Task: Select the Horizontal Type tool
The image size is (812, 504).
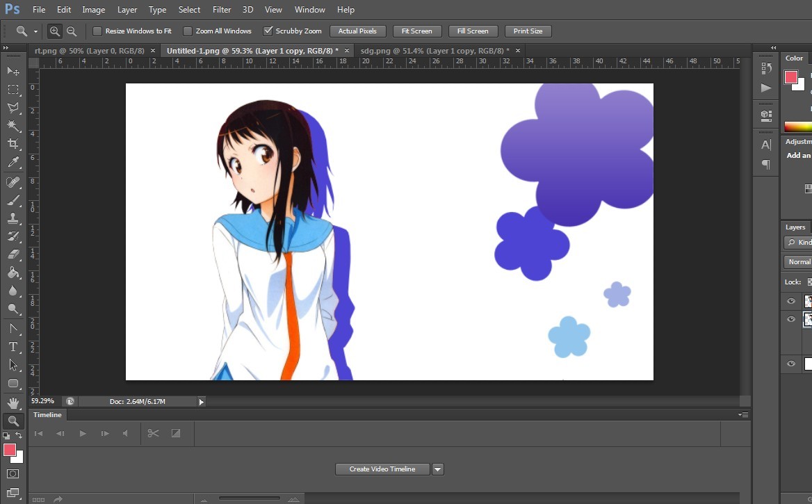Action: [13, 346]
